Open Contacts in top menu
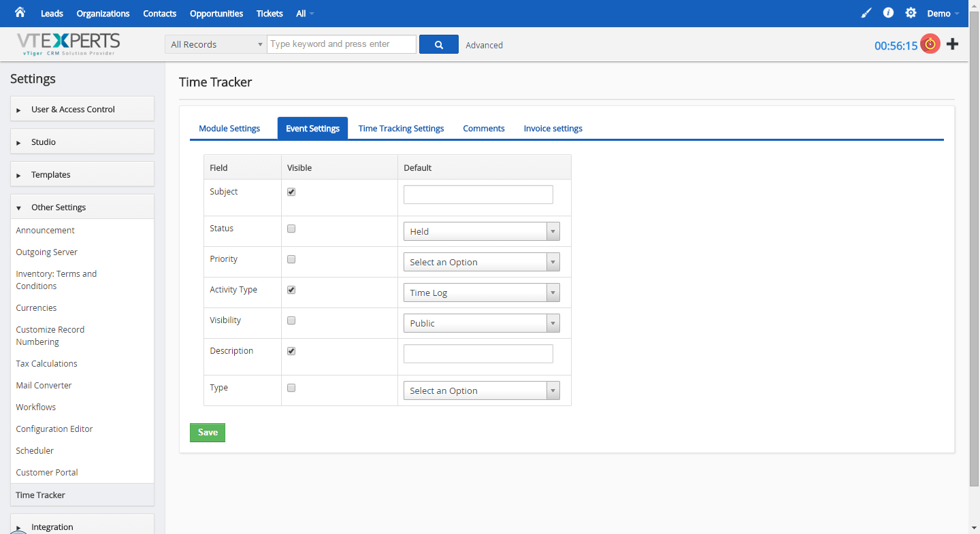980x534 pixels. pos(159,14)
